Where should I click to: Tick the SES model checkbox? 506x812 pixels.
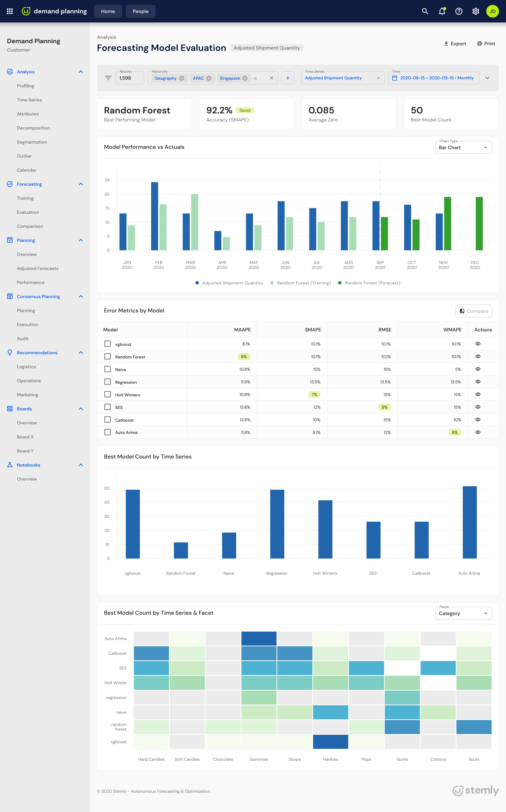pyautogui.click(x=107, y=407)
